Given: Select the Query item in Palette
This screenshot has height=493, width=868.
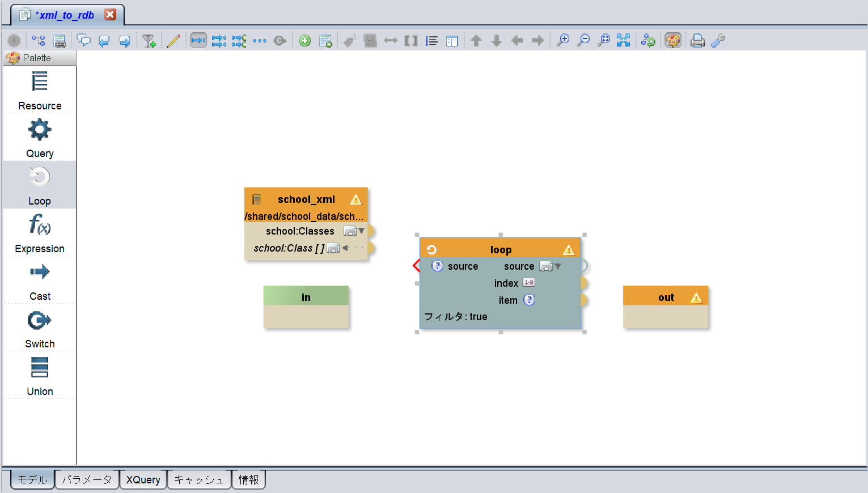Looking at the screenshot, I should (40, 138).
